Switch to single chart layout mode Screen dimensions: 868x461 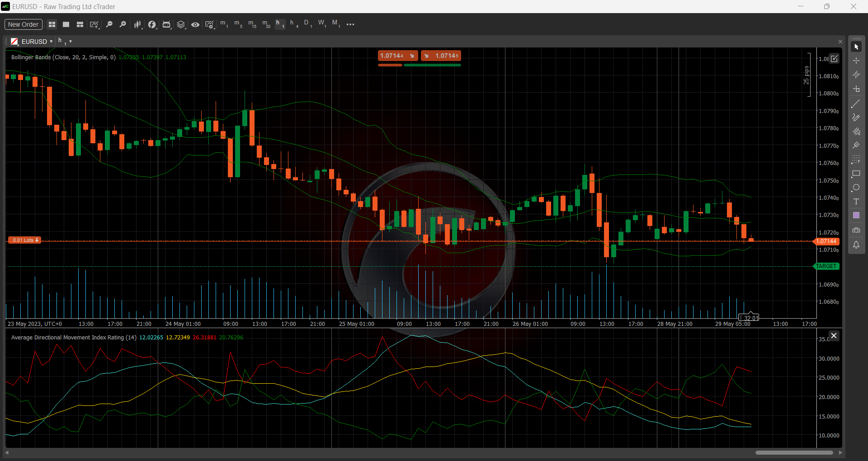(66, 24)
